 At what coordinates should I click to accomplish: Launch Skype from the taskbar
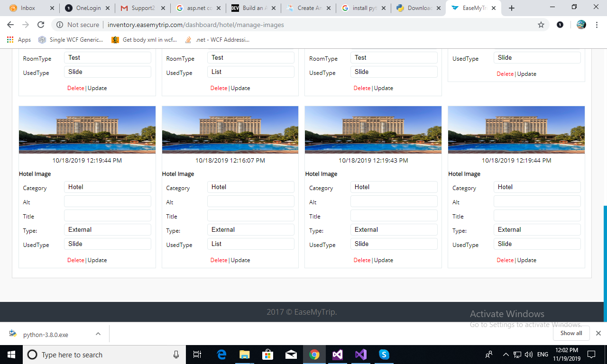384,355
